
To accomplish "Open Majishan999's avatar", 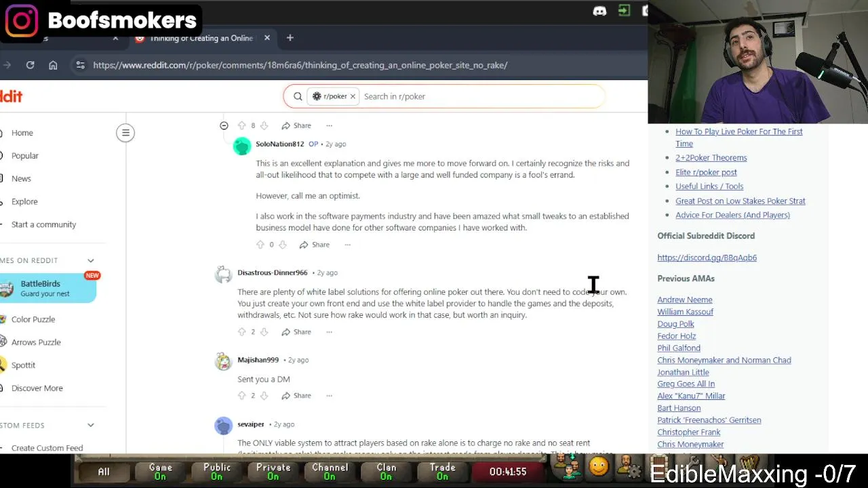I will [223, 361].
